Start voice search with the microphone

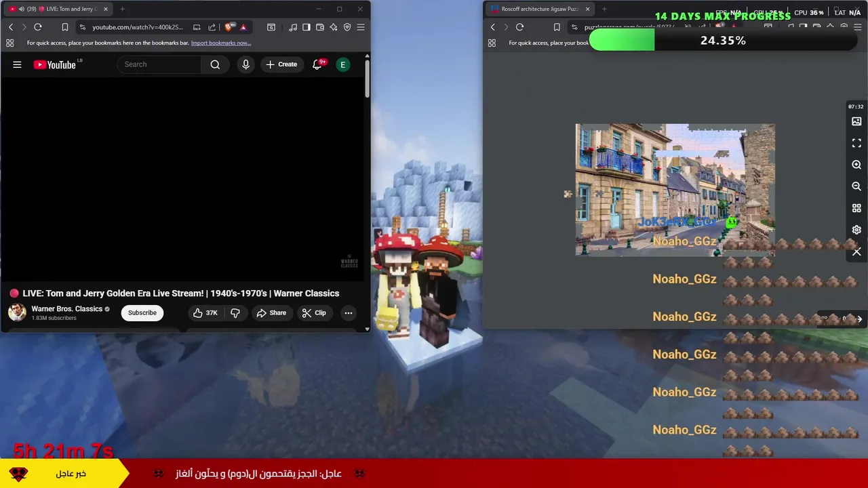pos(245,64)
